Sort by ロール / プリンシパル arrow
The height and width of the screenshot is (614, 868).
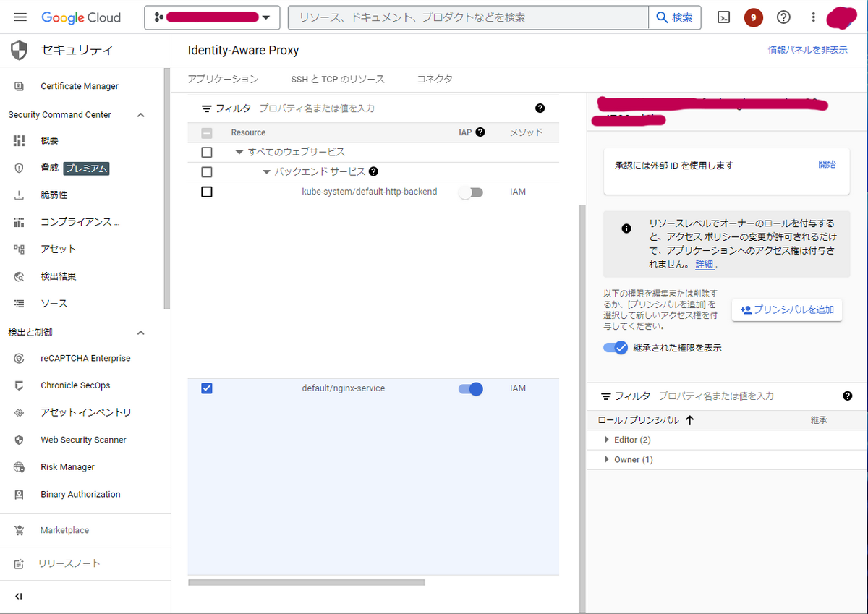(689, 420)
